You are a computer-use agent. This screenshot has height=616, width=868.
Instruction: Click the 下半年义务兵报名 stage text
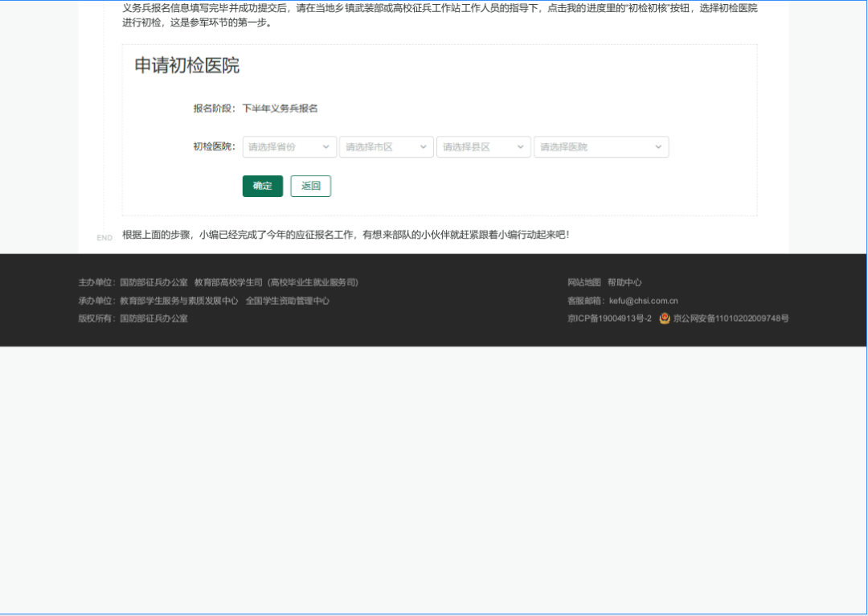(280, 108)
